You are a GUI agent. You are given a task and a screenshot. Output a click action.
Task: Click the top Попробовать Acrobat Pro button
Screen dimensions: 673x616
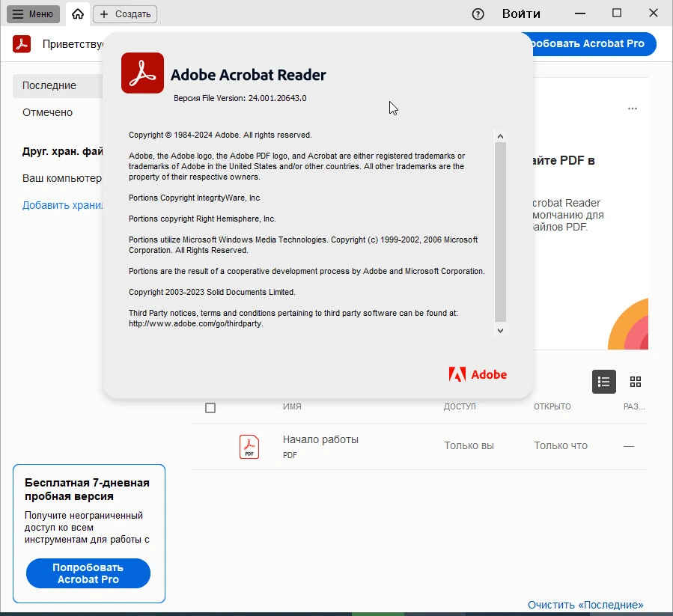(594, 43)
